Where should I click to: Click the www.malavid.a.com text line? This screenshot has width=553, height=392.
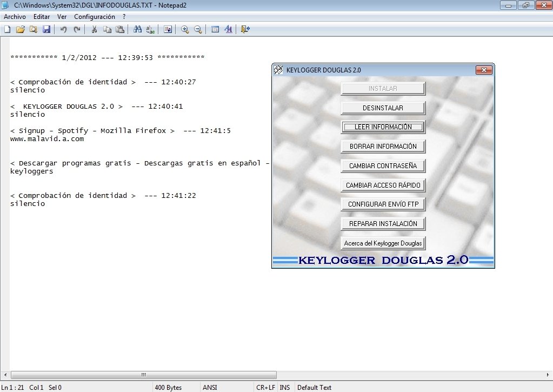47,139
